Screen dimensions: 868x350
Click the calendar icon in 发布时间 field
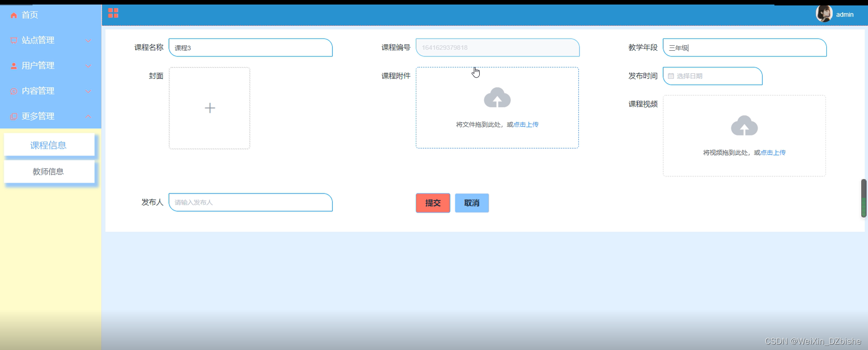671,76
